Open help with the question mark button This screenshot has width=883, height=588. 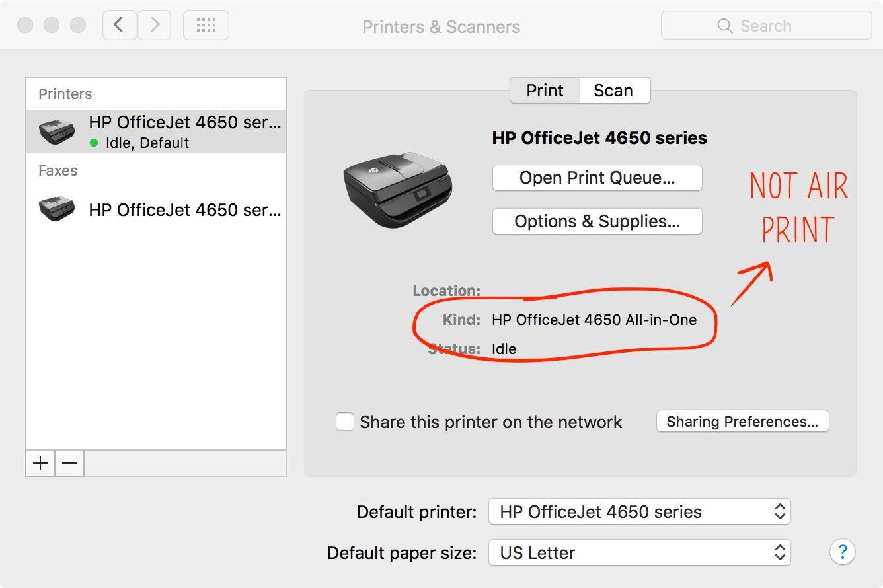click(x=843, y=552)
